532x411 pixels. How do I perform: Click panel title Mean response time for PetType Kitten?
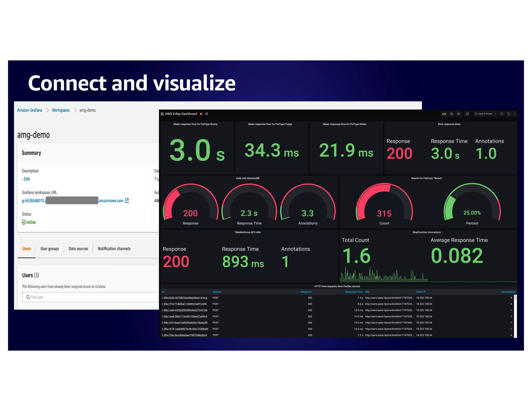coord(344,124)
